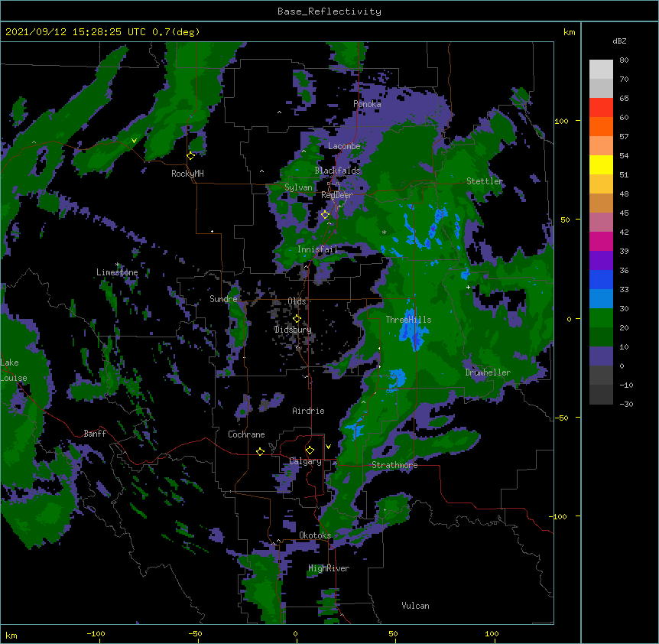
Task: Click the Banff label
Action: [x=95, y=434]
